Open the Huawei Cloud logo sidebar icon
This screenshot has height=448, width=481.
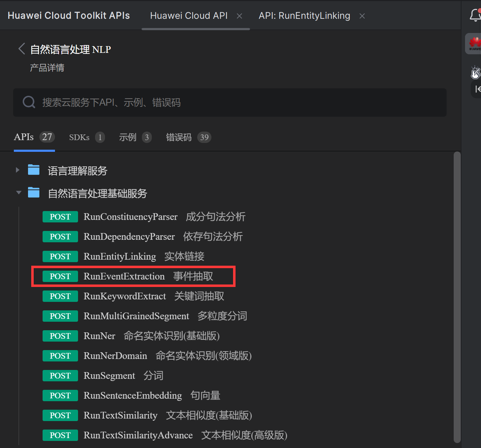tap(474, 44)
